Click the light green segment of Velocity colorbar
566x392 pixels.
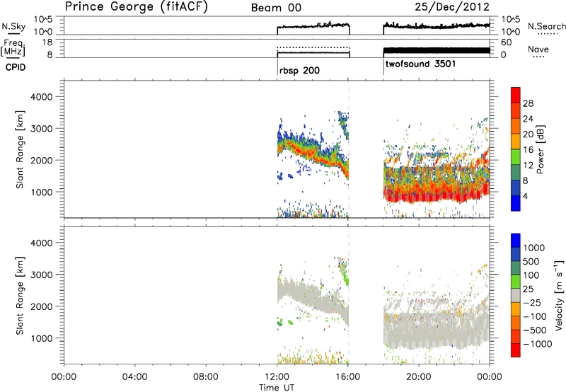[516, 282]
